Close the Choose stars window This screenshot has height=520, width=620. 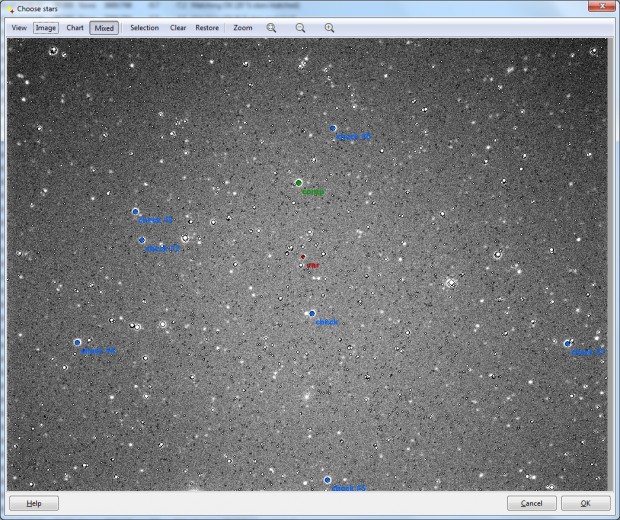602,6
